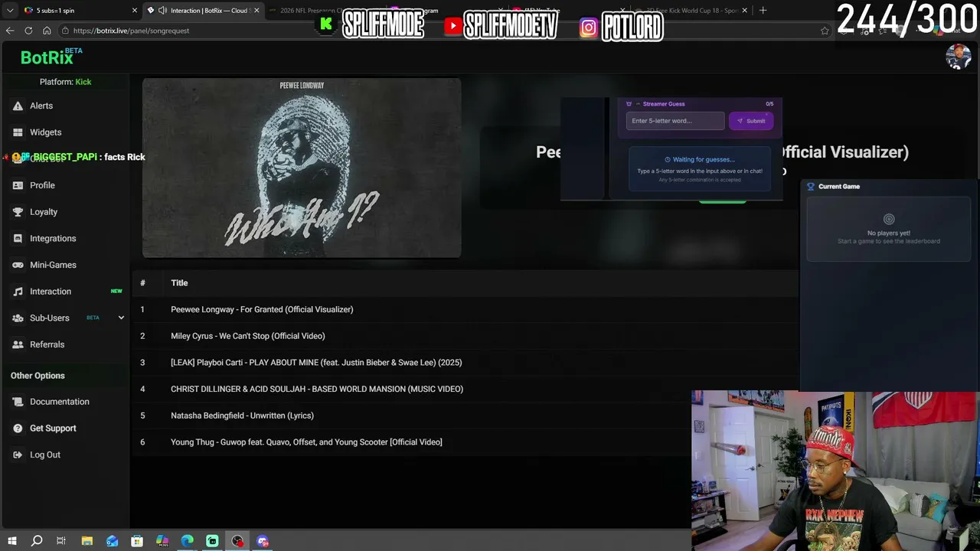Go back using the browser back arrow

(x=10, y=31)
